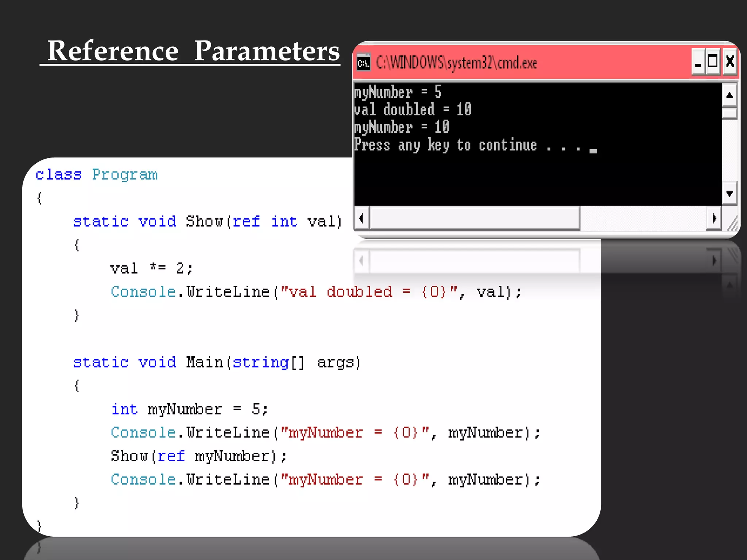Click 'static void Main(string[] args)' line
Viewport: 747px width, 560px height.
[x=217, y=362]
